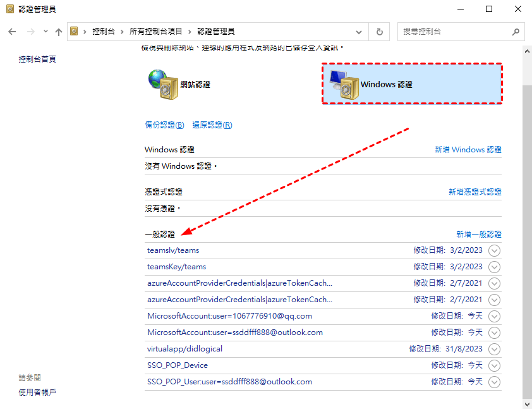The width and height of the screenshot is (532, 409).
Task: Click the Back navigation arrow
Action: coord(12,32)
